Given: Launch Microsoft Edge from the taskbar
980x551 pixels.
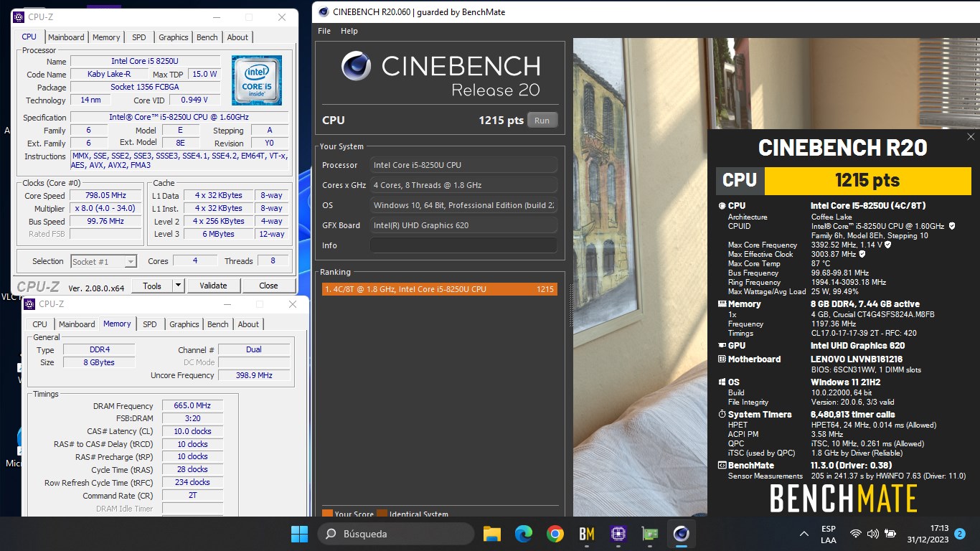Looking at the screenshot, I should (x=523, y=534).
